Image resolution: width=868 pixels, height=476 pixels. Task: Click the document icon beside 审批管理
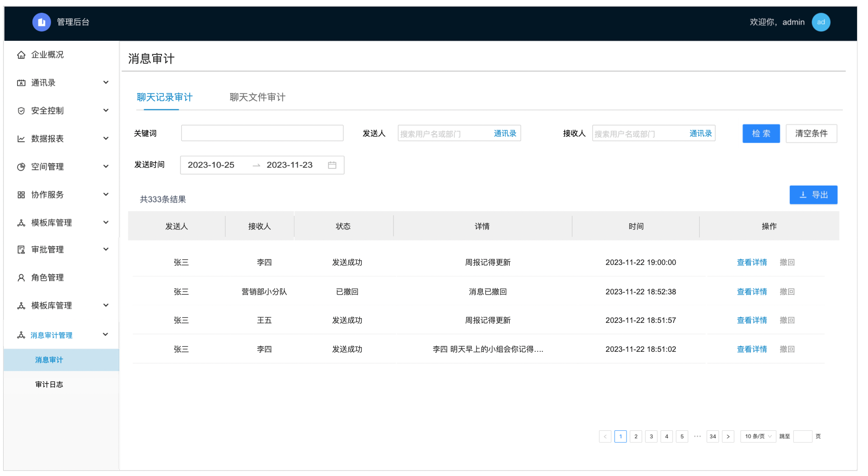[21, 250]
